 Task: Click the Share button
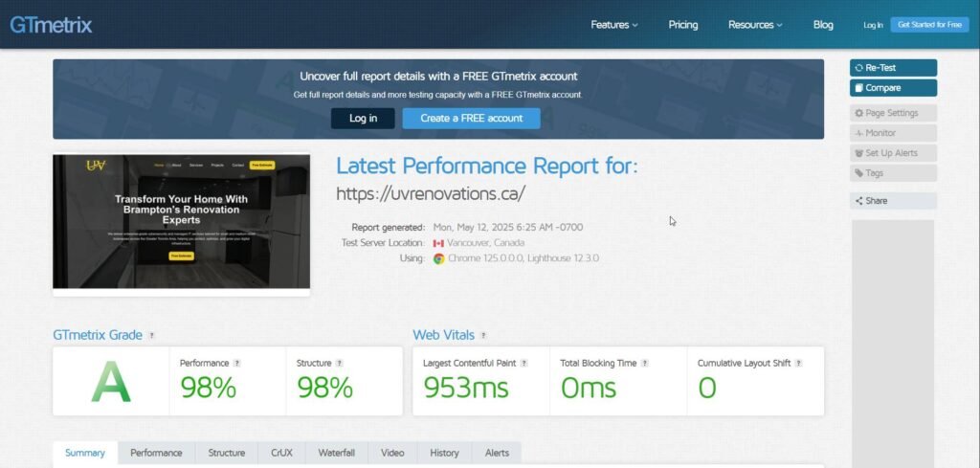click(893, 201)
